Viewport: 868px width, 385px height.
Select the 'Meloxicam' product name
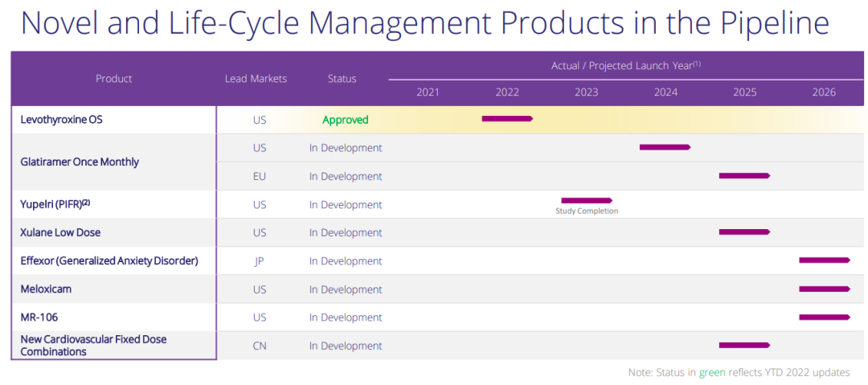pyautogui.click(x=46, y=289)
